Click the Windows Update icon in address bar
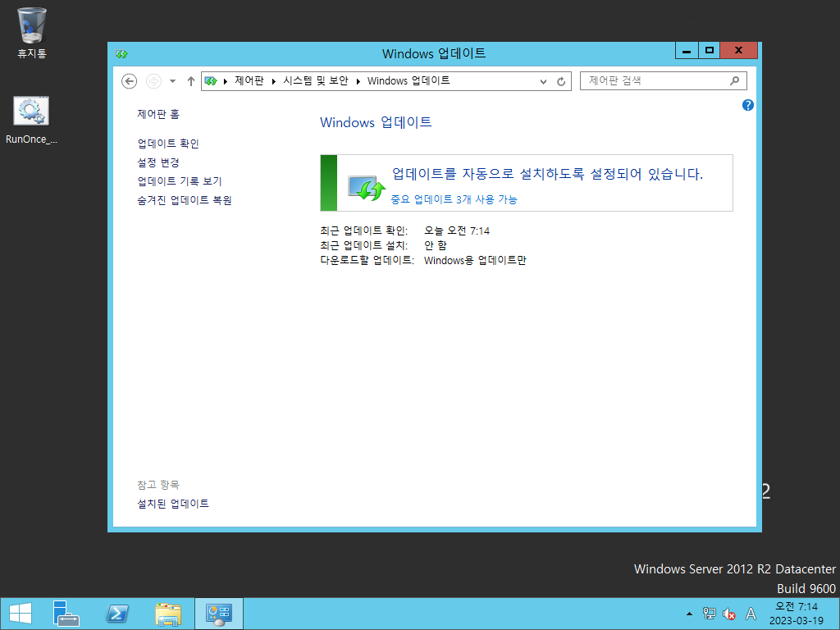The height and width of the screenshot is (630, 840). click(x=211, y=81)
